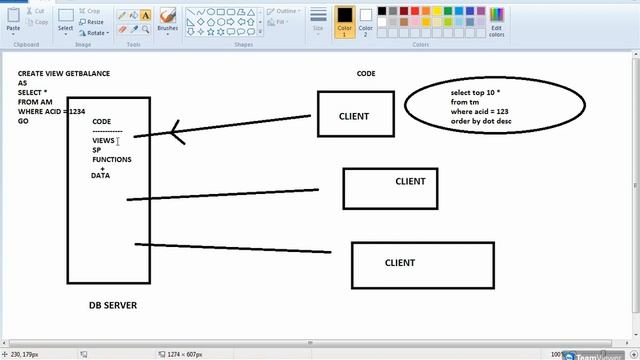This screenshot has width=640, height=360.
Task: Activate the Color 1 foreground button
Action: click(x=344, y=22)
